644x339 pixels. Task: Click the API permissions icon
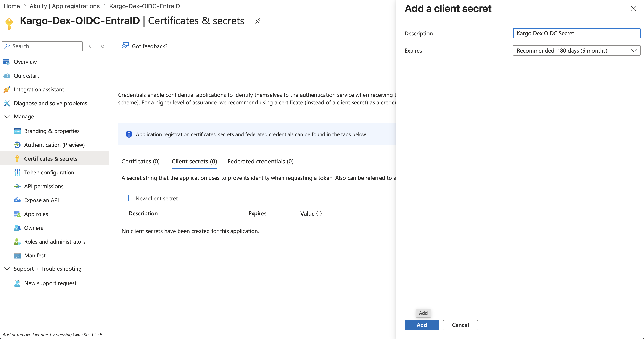(x=17, y=186)
